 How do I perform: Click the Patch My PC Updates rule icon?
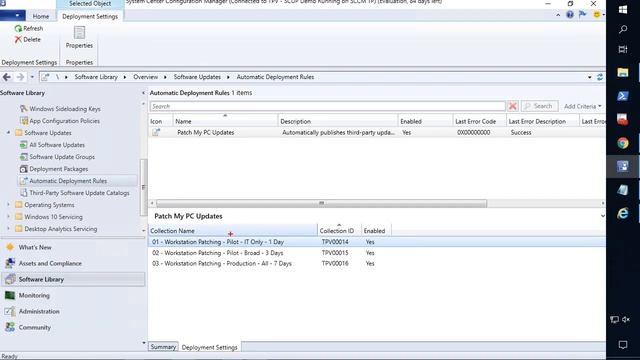click(156, 132)
